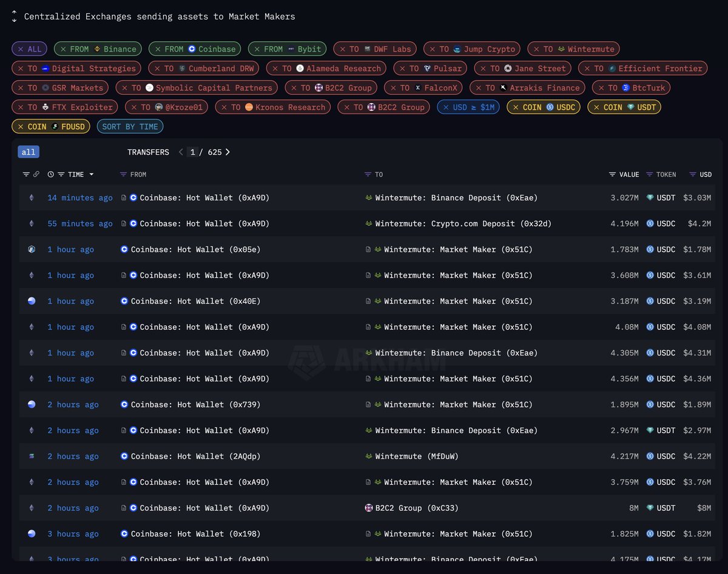Click Base chain icon in 0x739 wallet row
Screen dimensions: 728x574
click(32, 405)
